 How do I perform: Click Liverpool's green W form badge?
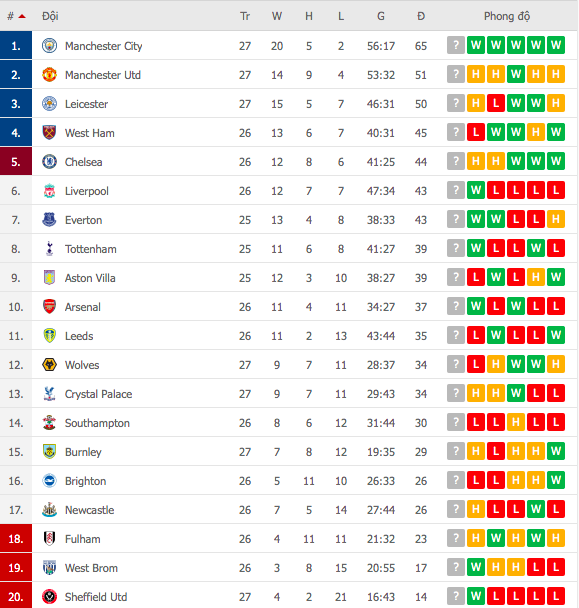pos(476,190)
